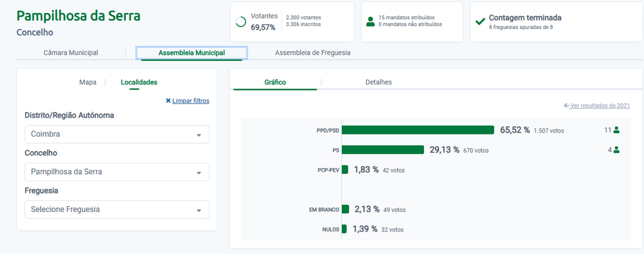Click the Concelho subtitle under the heading
The image size is (644, 254).
click(x=34, y=32)
